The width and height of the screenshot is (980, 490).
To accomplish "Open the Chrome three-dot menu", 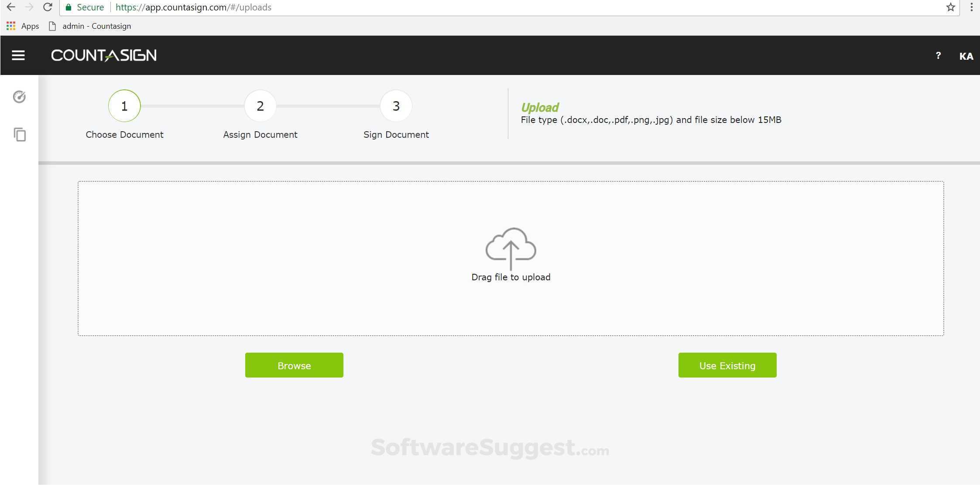I will point(971,7).
